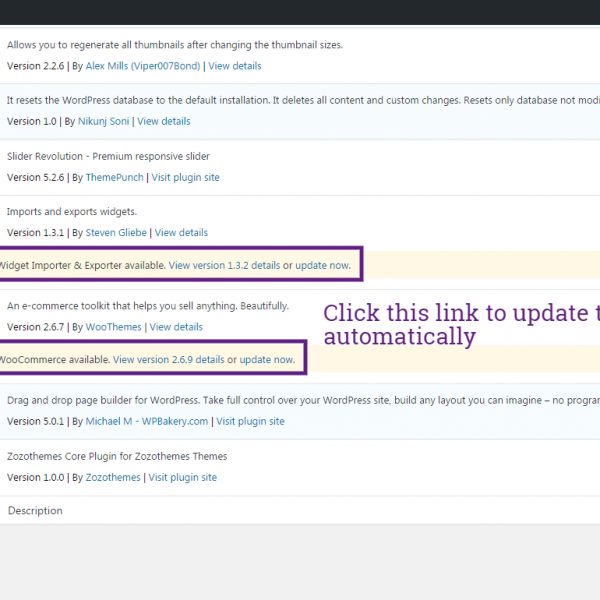View details for the version 2.2.6 plugin
600x600 pixels.
tap(235, 66)
